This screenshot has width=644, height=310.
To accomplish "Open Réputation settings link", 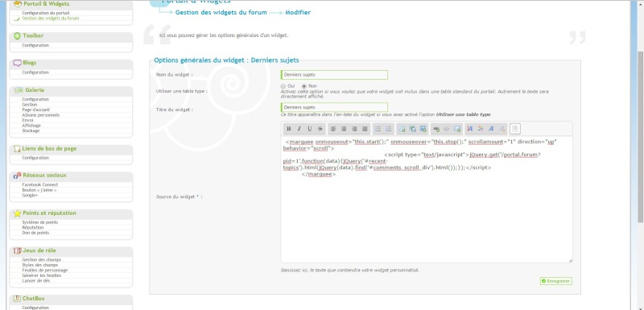I will point(33,228).
